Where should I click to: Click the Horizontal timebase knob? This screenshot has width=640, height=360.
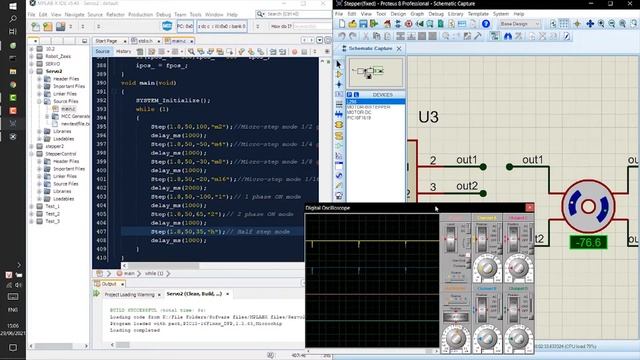coord(456,338)
